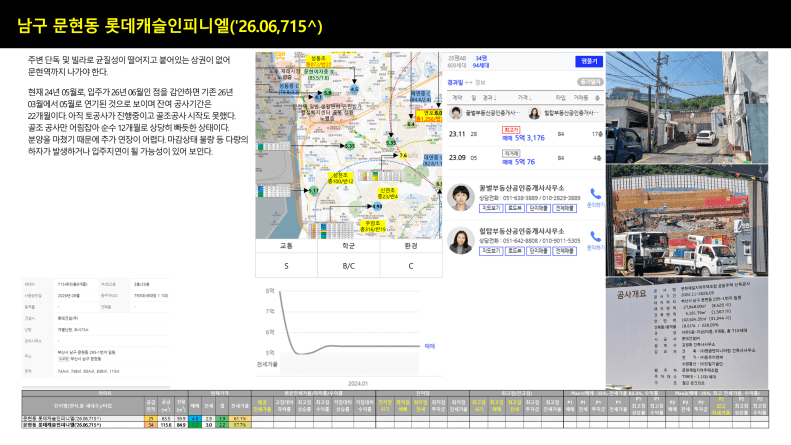
Task: Select the 34평 94세대 size tab
Action: (x=481, y=62)
